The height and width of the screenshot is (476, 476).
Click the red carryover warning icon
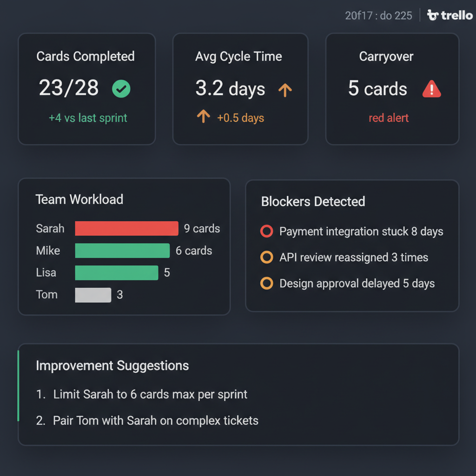431,89
